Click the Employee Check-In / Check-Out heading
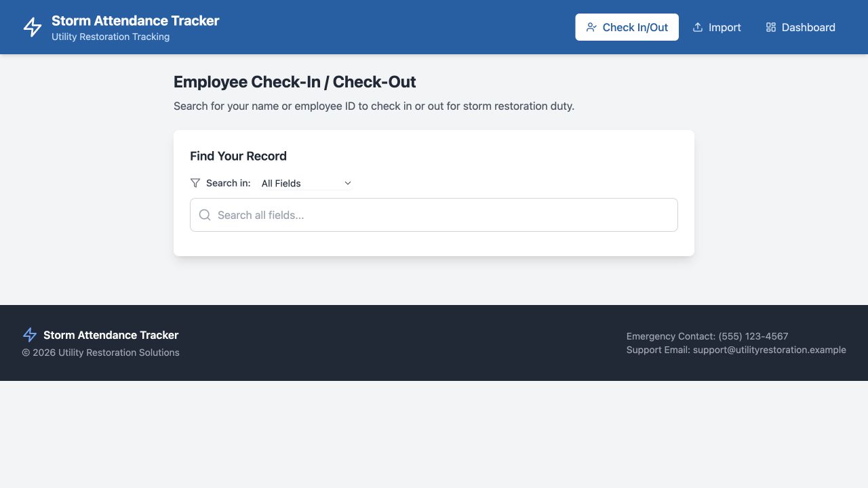Screen dimensions: 868x488 [295, 82]
